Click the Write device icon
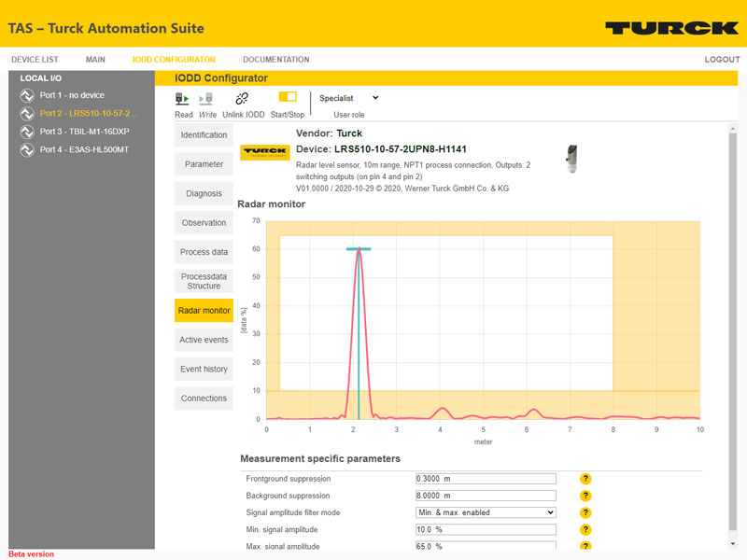This screenshot has width=747, height=560. coord(206,98)
